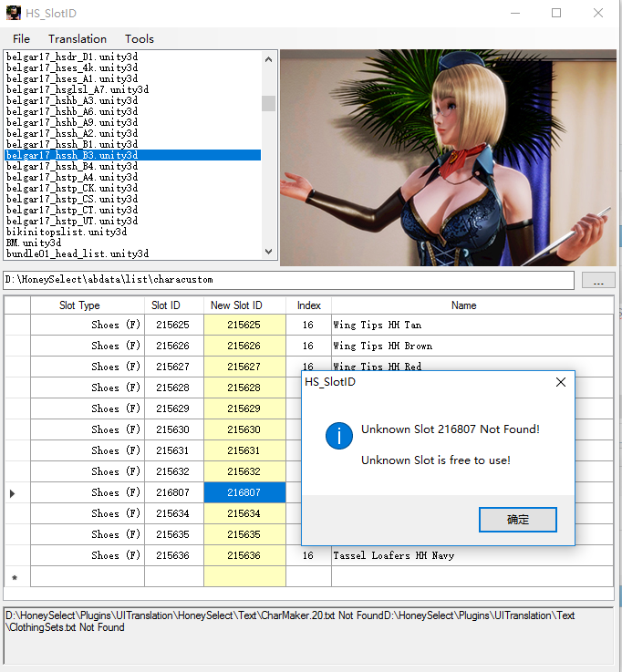The width and height of the screenshot is (622, 672).
Task: Open the Translation menu
Action: click(x=78, y=38)
